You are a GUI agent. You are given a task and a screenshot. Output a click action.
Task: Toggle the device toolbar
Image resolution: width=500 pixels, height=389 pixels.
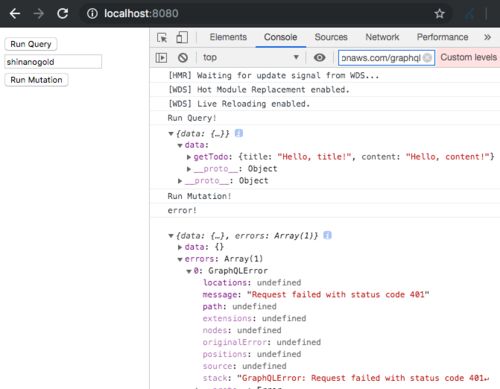tap(182, 37)
